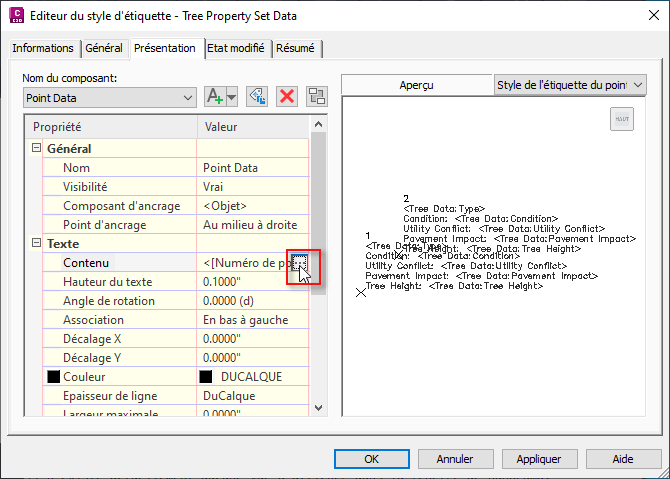Click the black swatch beside Couleur label
This screenshot has width=670, height=479.
pyautogui.click(x=53, y=376)
